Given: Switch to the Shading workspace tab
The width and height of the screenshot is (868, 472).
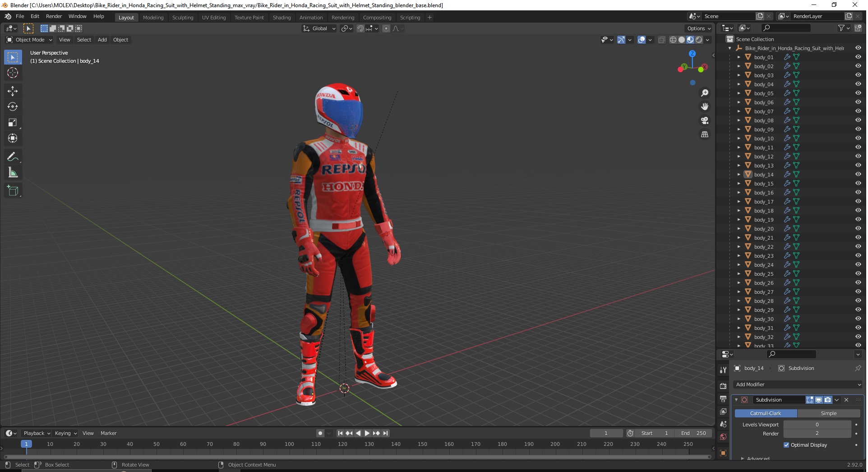Looking at the screenshot, I should [282, 18].
